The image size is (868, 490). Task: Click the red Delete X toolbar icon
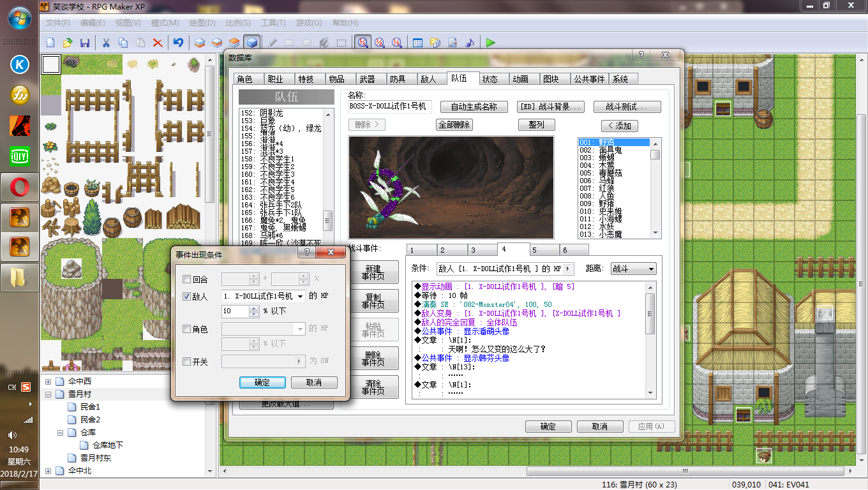click(157, 43)
